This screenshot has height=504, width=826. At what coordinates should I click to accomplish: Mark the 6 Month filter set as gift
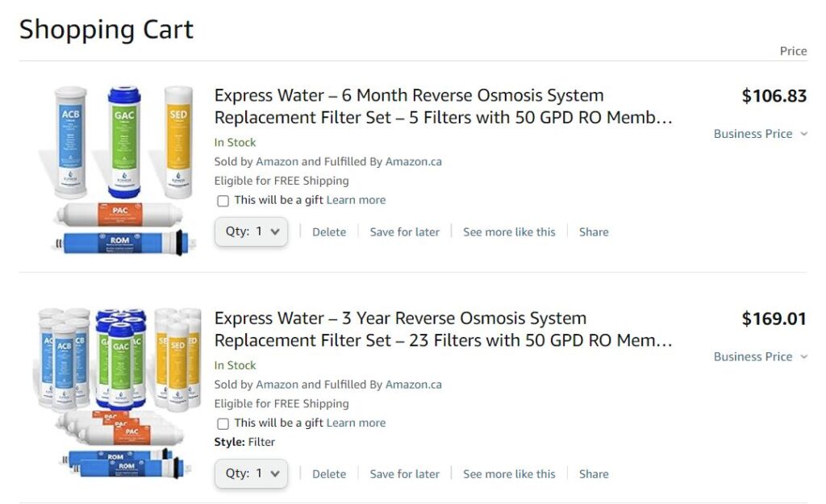tap(223, 201)
